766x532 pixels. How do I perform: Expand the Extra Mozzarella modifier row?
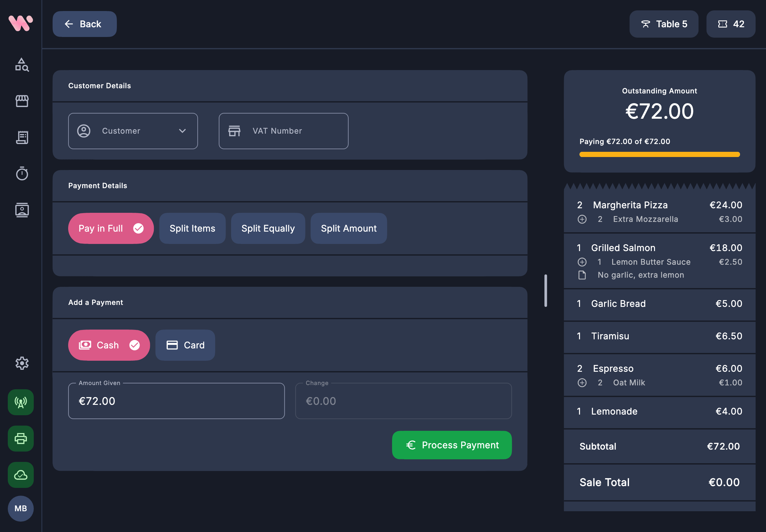click(x=582, y=219)
